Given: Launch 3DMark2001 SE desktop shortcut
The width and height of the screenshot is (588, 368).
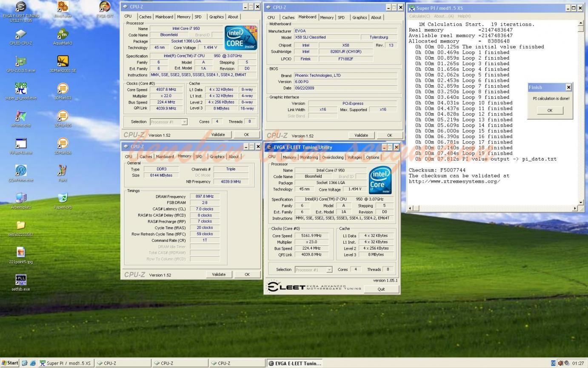Looking at the screenshot, I should tap(63, 64).
